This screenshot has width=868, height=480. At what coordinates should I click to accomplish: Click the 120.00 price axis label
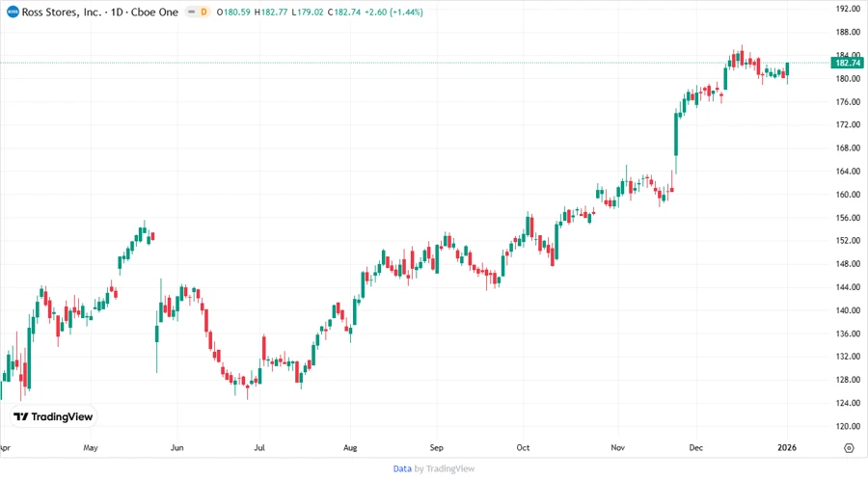click(848, 426)
